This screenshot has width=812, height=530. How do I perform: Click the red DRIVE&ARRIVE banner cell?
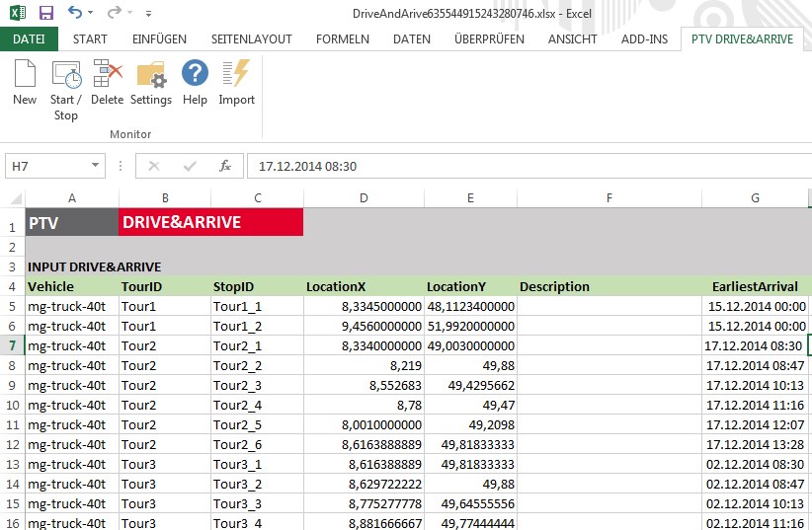(x=210, y=222)
